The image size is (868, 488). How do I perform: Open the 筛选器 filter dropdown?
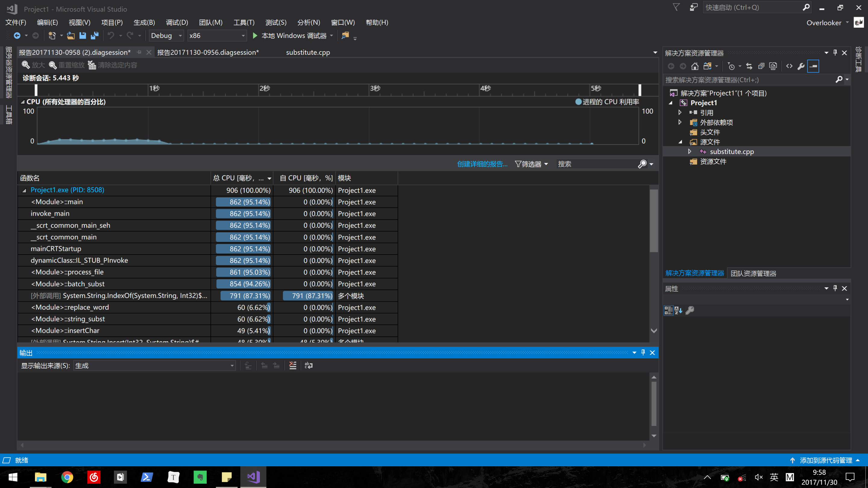tap(531, 164)
